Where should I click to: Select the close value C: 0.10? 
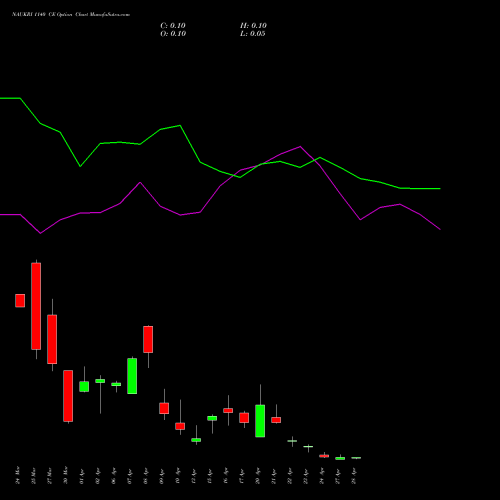173,26
